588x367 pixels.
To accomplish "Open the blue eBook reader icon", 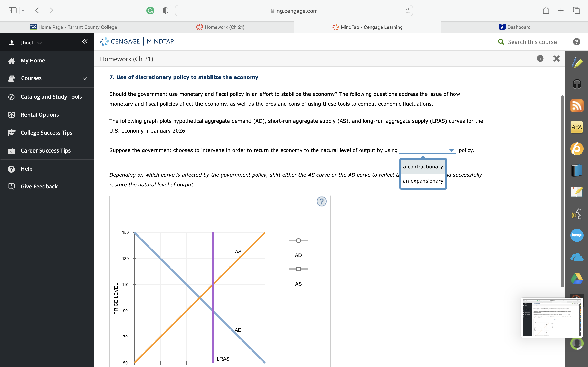I will [577, 170].
